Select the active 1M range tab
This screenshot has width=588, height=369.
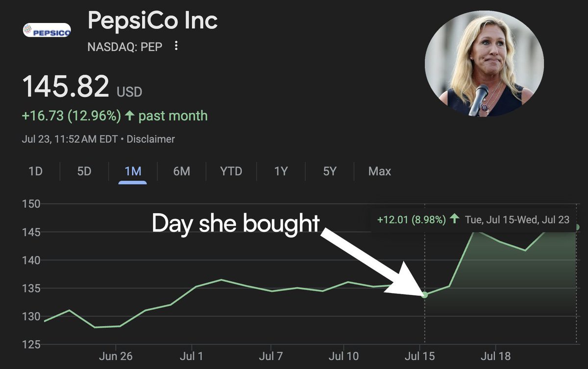click(133, 172)
